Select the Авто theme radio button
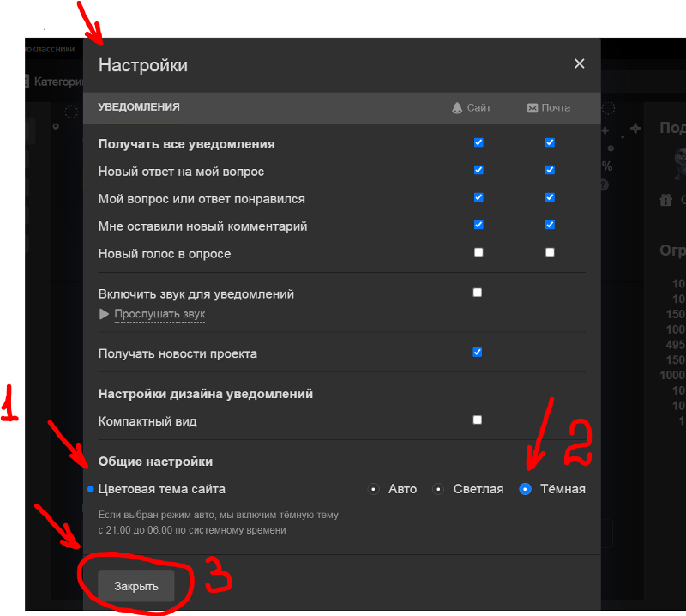Image resolution: width=686 pixels, height=616 pixels. [373, 489]
